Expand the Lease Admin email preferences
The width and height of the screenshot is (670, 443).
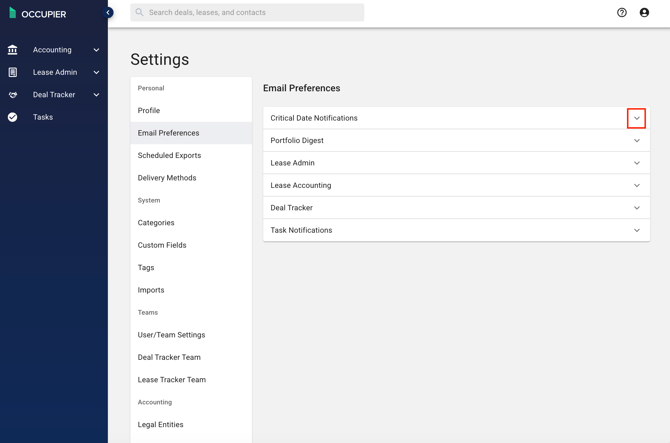pos(637,163)
